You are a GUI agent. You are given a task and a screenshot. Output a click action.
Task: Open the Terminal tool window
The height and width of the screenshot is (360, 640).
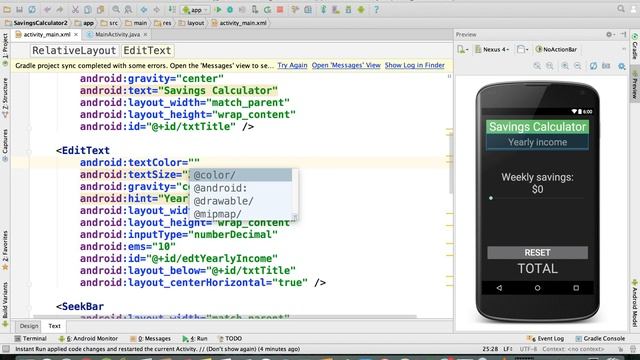coord(31,339)
